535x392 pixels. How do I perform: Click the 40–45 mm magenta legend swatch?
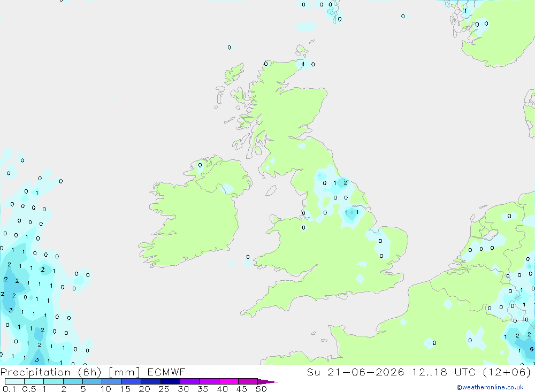tap(228, 381)
